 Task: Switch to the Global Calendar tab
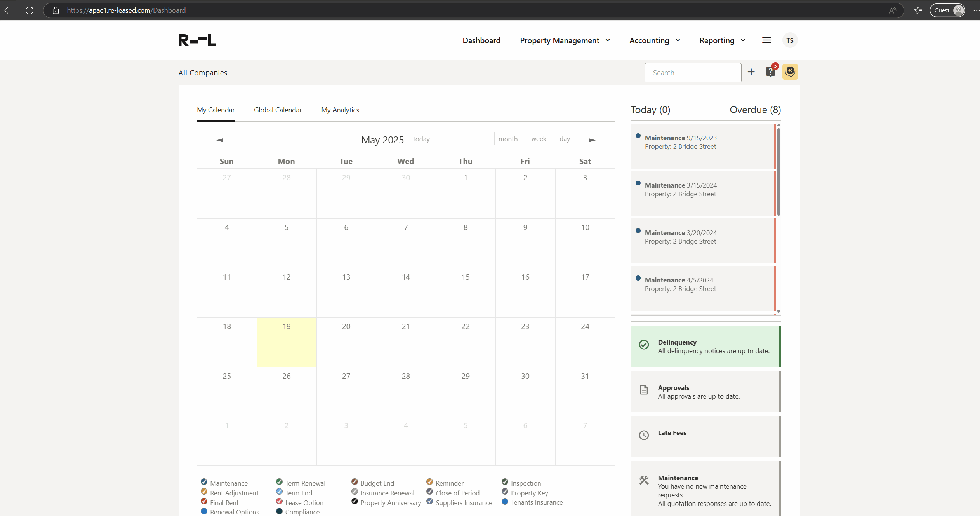tap(278, 110)
